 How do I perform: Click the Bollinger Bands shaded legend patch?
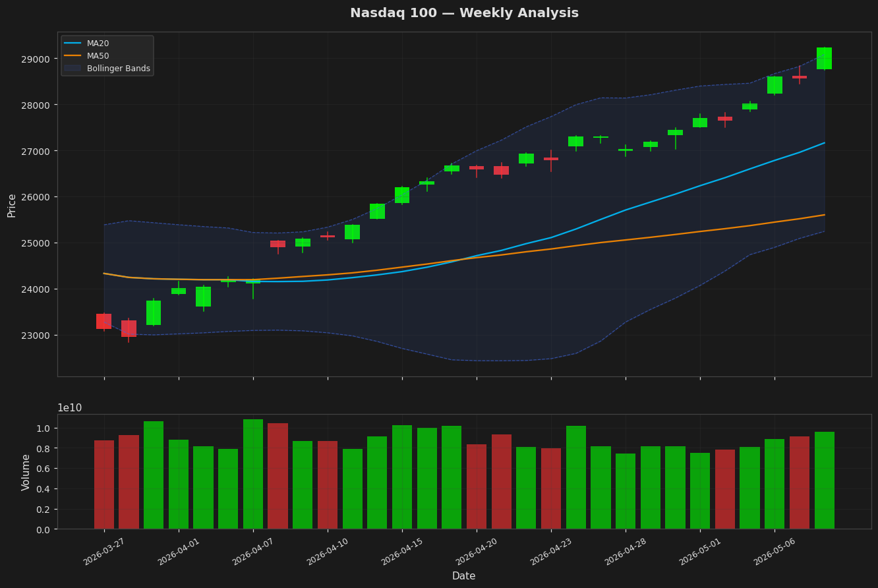(x=73, y=69)
